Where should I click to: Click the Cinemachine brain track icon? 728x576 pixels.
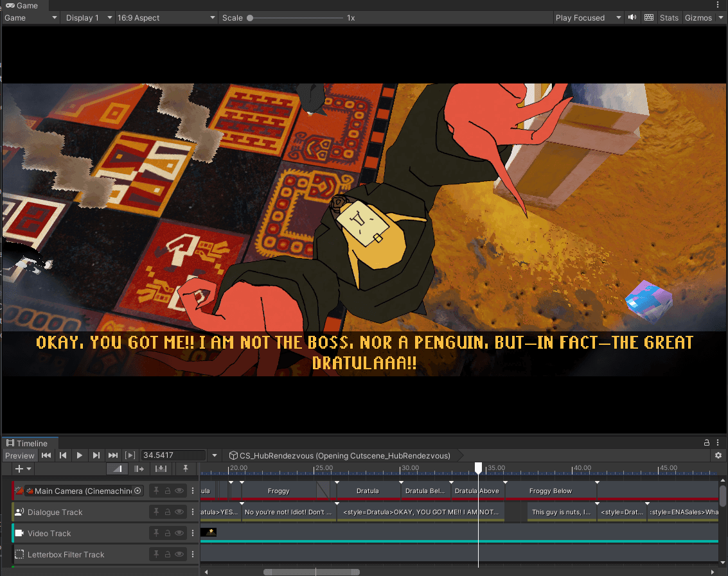tap(19, 491)
